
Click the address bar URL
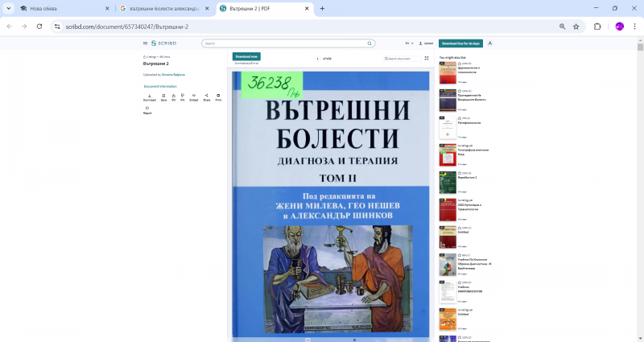pyautogui.click(x=127, y=27)
